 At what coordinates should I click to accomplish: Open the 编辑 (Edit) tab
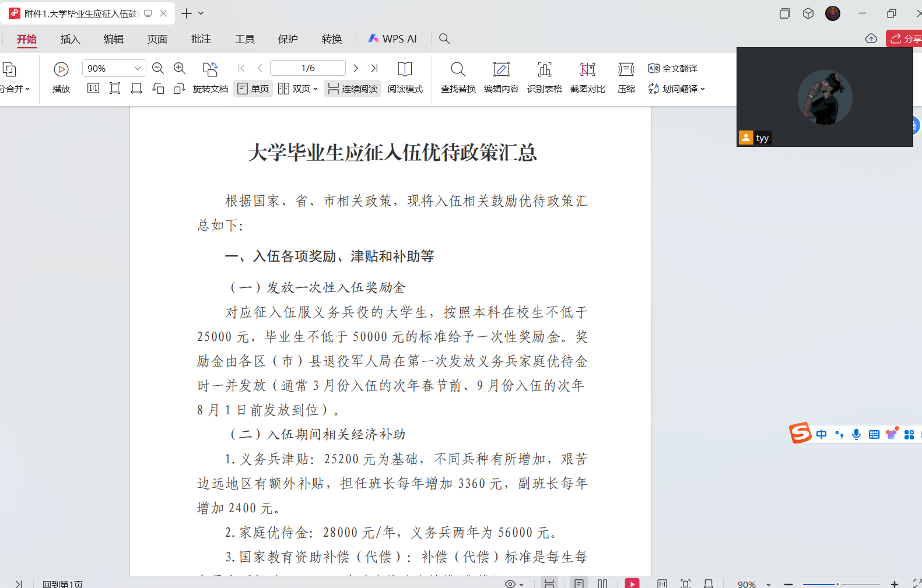click(x=114, y=39)
